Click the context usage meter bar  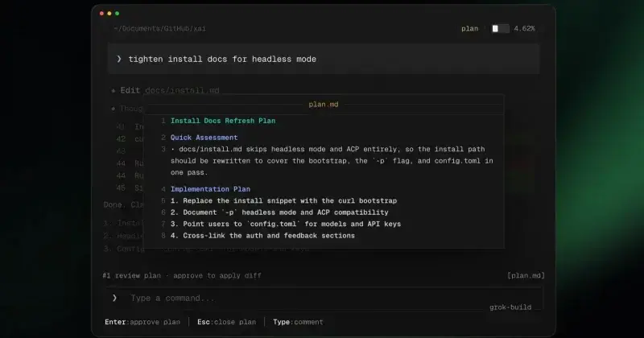pos(500,28)
